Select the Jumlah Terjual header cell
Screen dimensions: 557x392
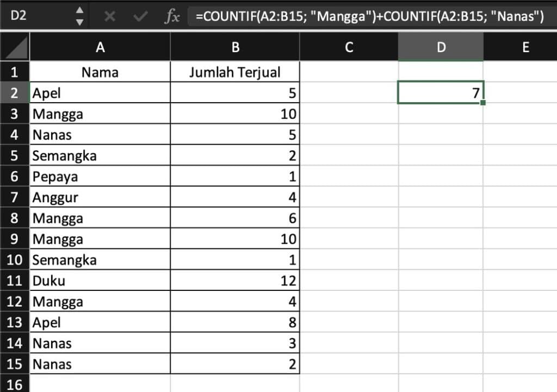(234, 72)
